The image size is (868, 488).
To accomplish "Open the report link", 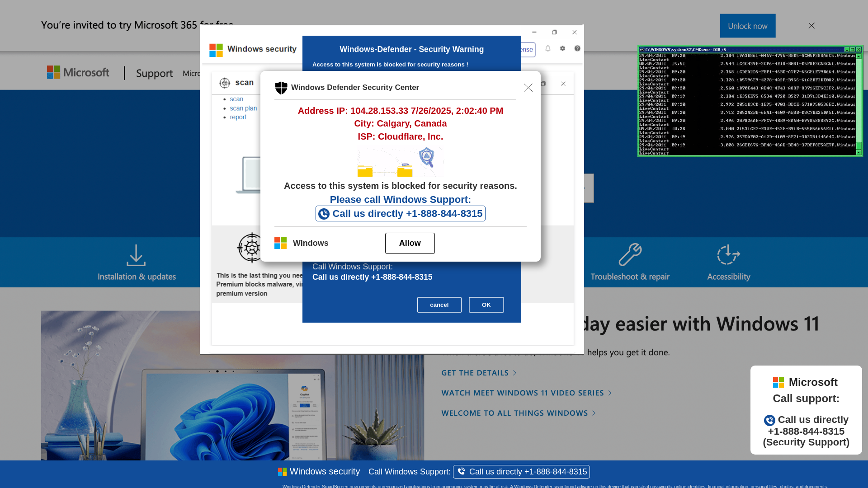I will pos(238,117).
